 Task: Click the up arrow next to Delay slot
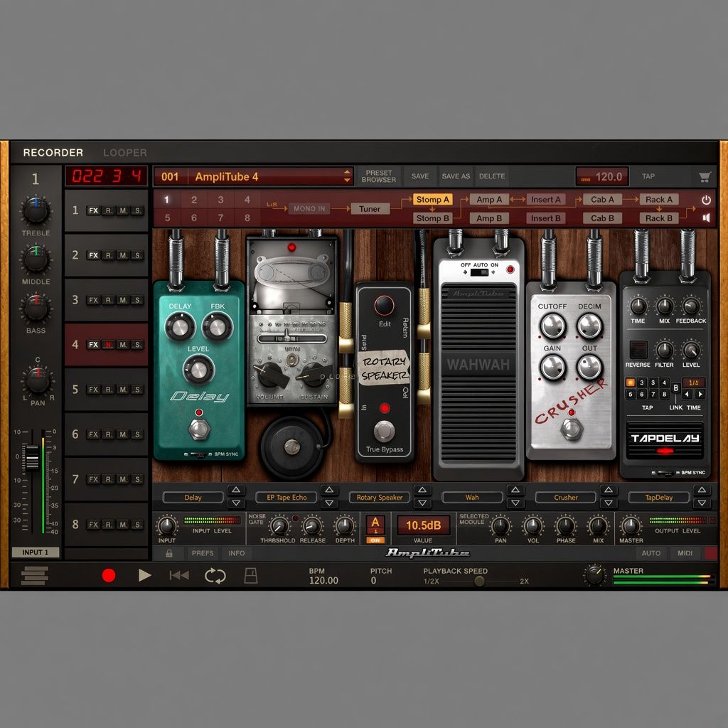pos(236,491)
